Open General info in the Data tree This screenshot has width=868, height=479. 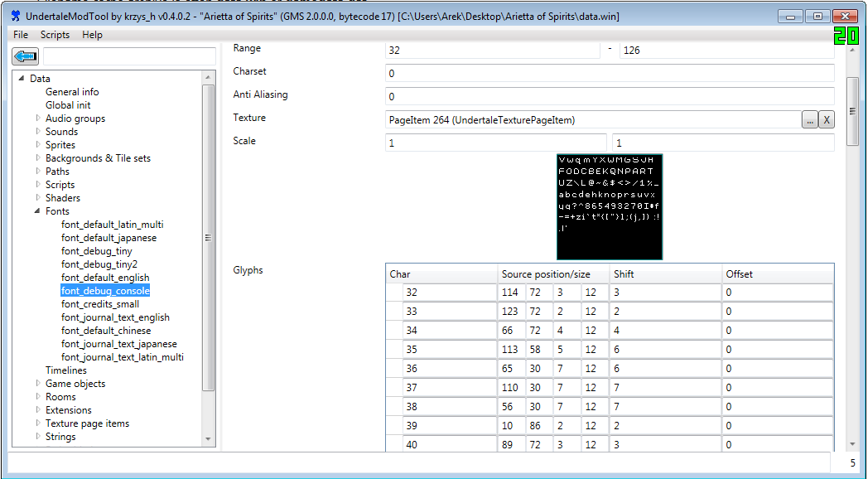(x=72, y=92)
